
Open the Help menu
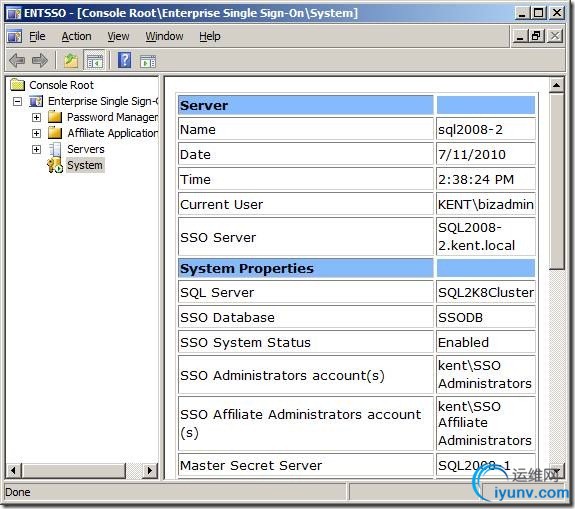click(210, 36)
